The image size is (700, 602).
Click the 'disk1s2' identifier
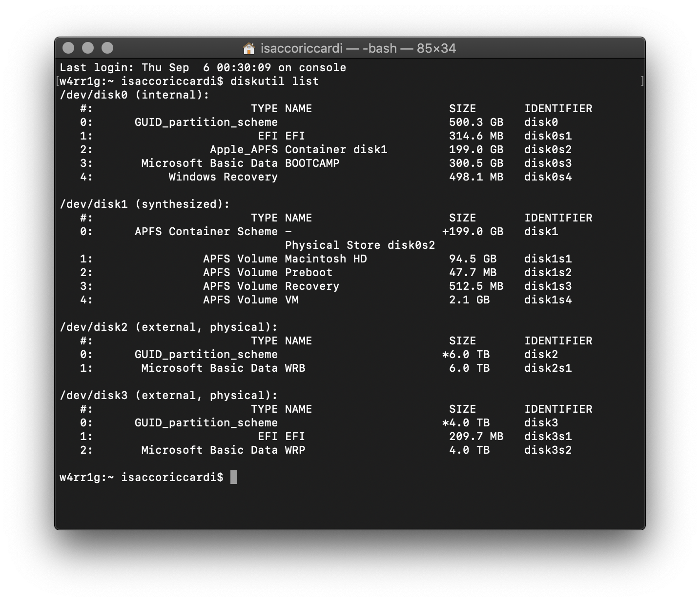pyautogui.click(x=548, y=272)
